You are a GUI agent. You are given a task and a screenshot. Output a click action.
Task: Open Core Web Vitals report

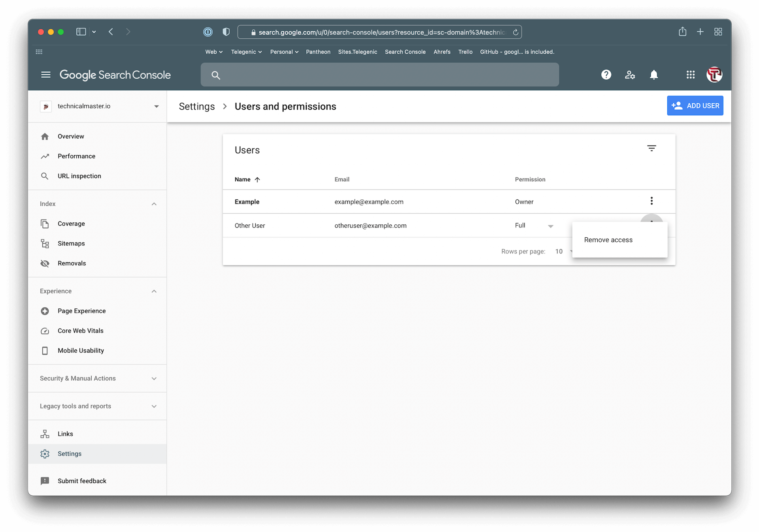tap(80, 331)
